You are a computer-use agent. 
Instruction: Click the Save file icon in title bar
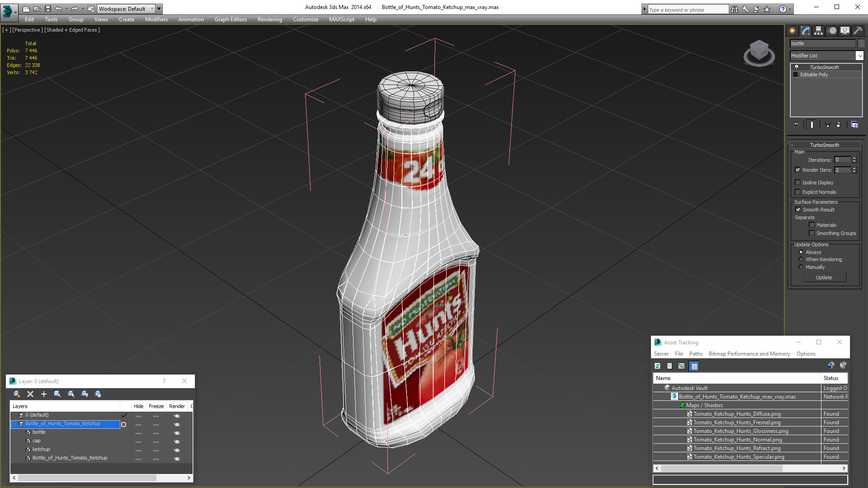click(x=47, y=9)
